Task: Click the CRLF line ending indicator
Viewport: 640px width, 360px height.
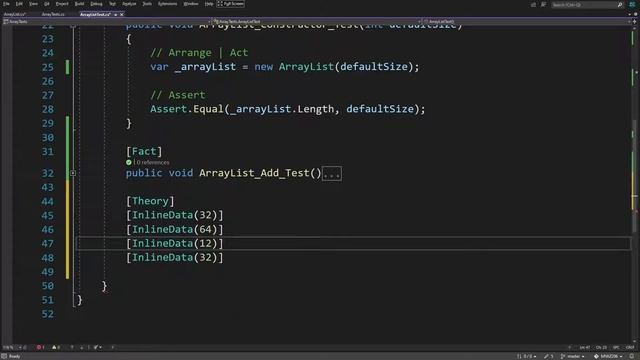Action: [x=630, y=347]
